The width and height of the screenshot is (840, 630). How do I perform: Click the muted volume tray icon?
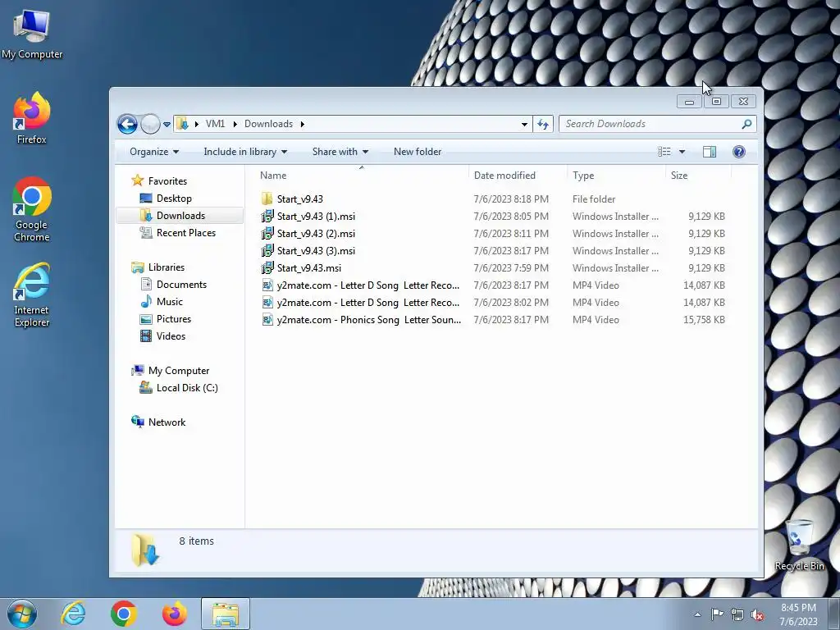coord(757,614)
